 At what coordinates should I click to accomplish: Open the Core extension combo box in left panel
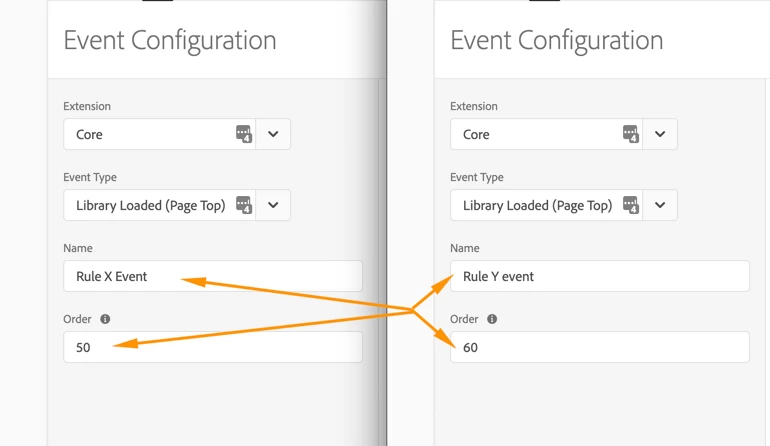(x=177, y=134)
